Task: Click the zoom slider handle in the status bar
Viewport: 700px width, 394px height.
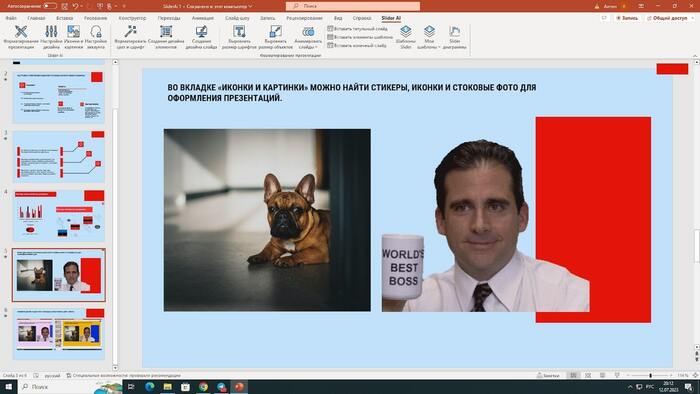Action: [650, 376]
